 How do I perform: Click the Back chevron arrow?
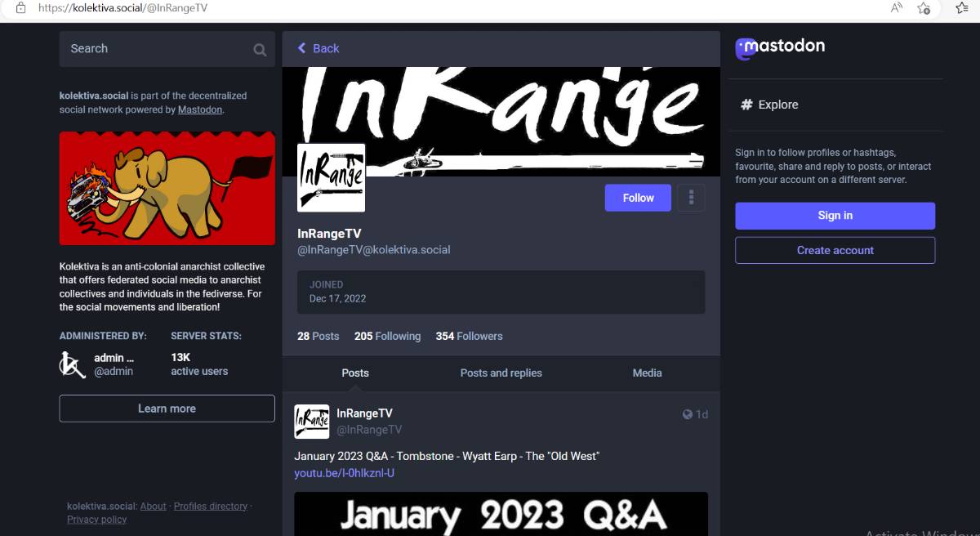point(302,48)
